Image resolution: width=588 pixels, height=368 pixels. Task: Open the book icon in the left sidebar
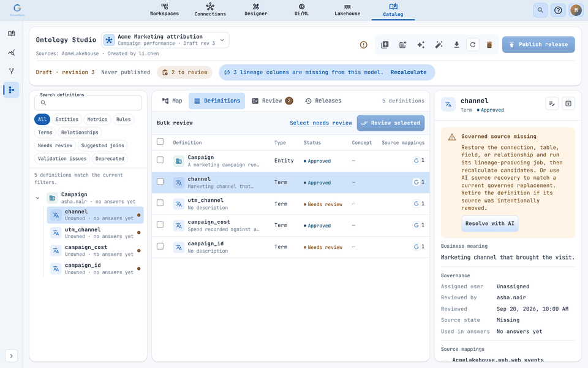coord(11,33)
